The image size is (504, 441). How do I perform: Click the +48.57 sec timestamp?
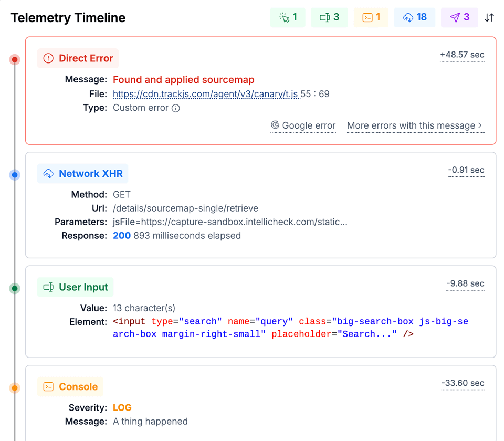(x=462, y=55)
